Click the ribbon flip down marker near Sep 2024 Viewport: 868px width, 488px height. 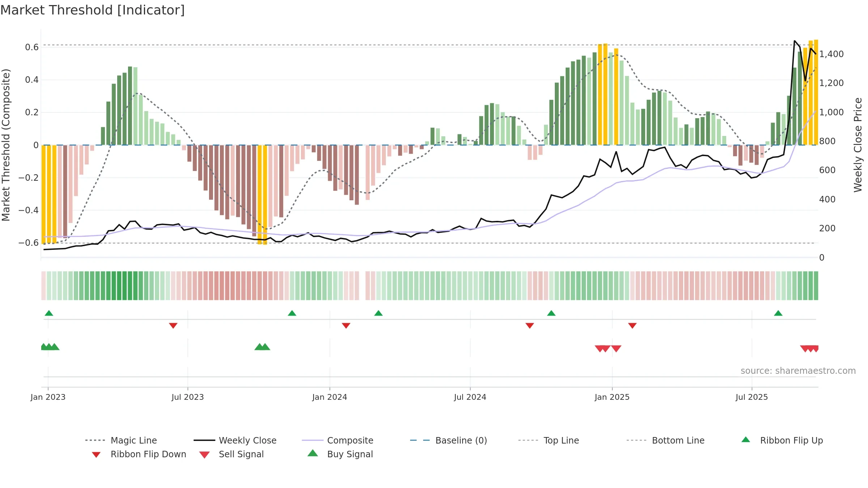click(x=530, y=326)
